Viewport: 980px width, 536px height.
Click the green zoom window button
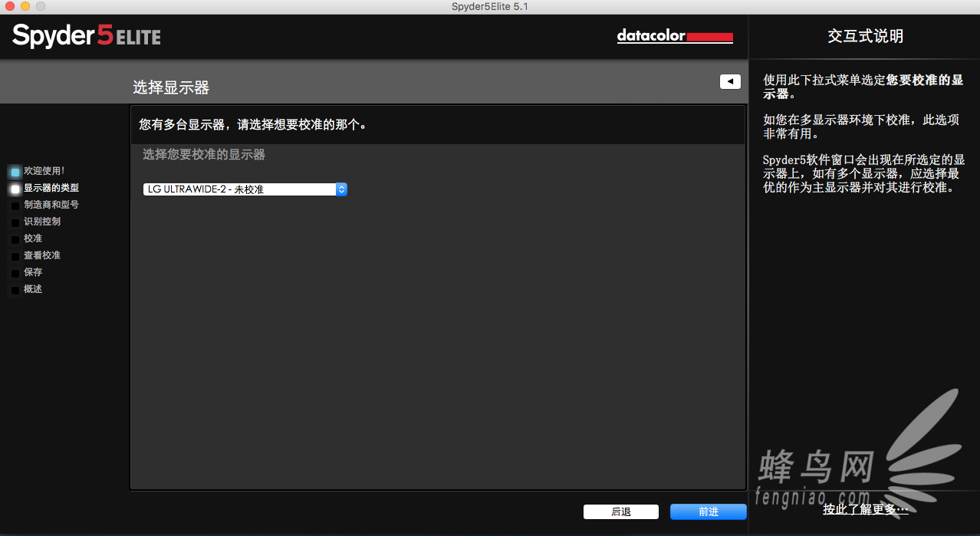(x=41, y=6)
